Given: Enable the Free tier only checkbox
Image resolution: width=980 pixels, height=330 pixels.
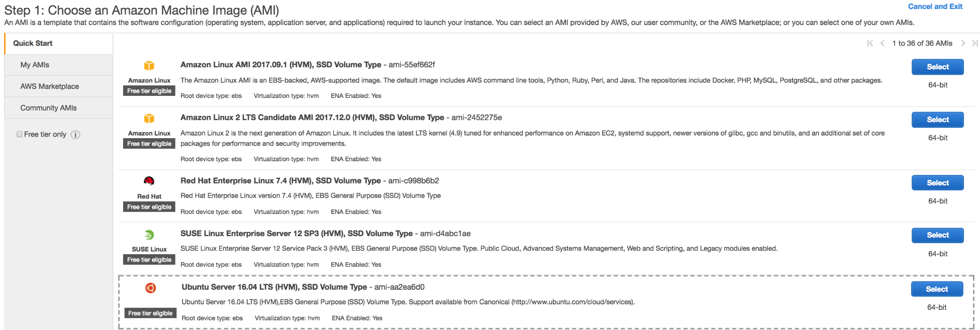Looking at the screenshot, I should 20,134.
